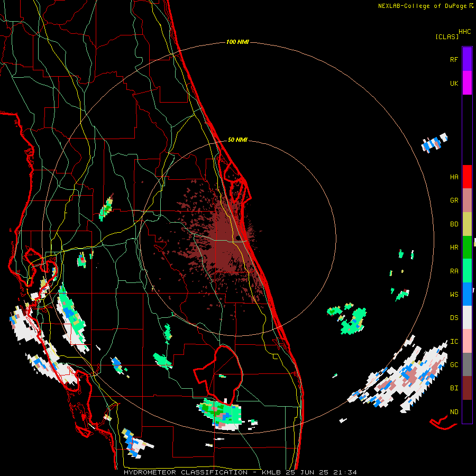476x476 pixels.
Task: Click the BD yellow legend color block
Action: [467, 224]
